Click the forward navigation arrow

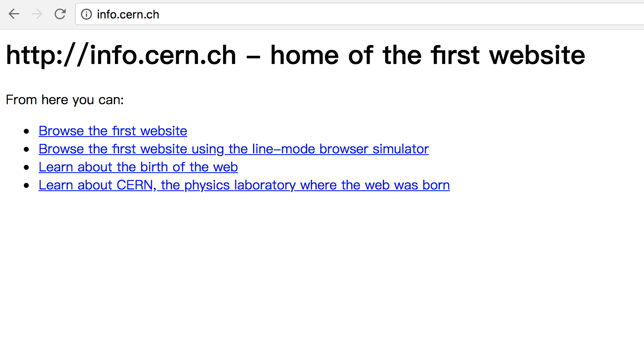[x=37, y=14]
